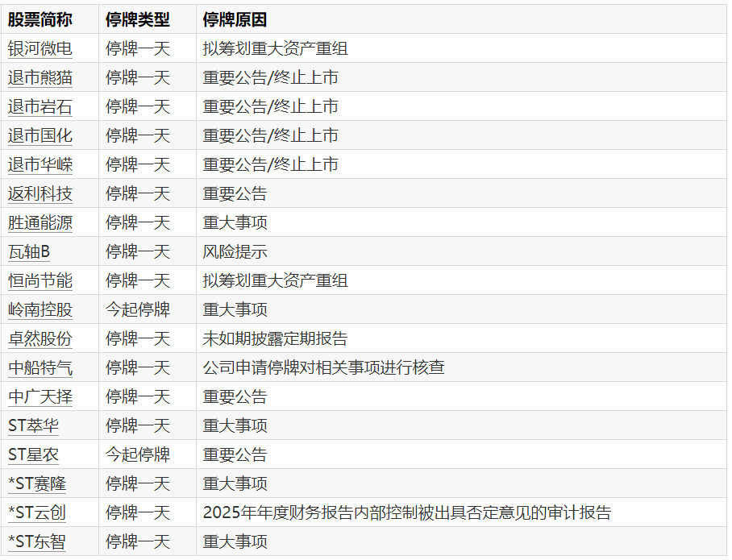732x560 pixels.
Task: Select 重要公告 in the 中广天择 row
Action: click(235, 396)
